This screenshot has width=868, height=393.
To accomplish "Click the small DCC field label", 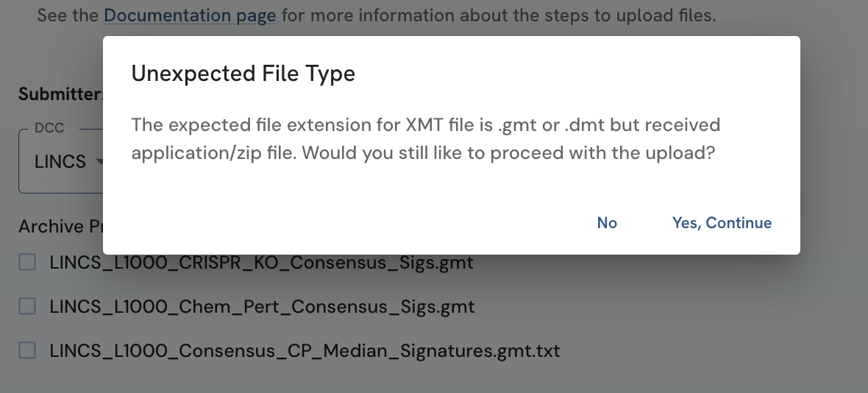I will [49, 128].
